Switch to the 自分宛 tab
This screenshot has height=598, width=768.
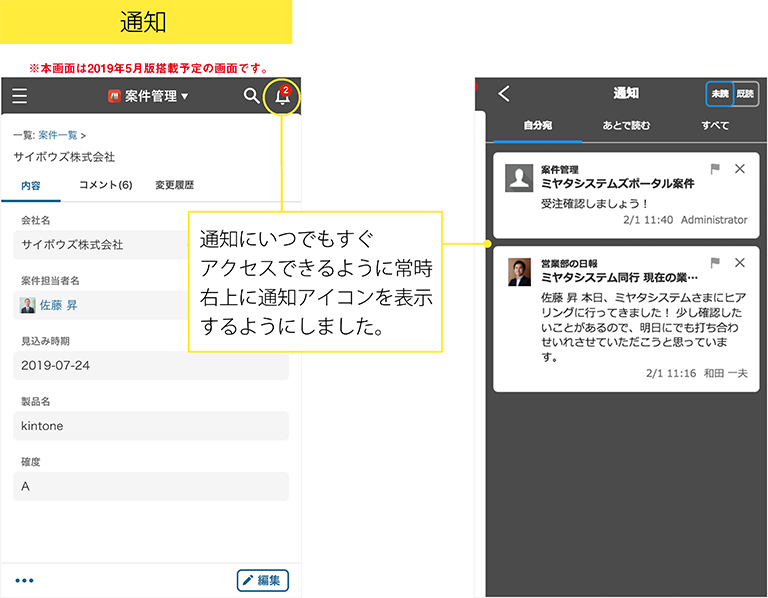tap(538, 126)
